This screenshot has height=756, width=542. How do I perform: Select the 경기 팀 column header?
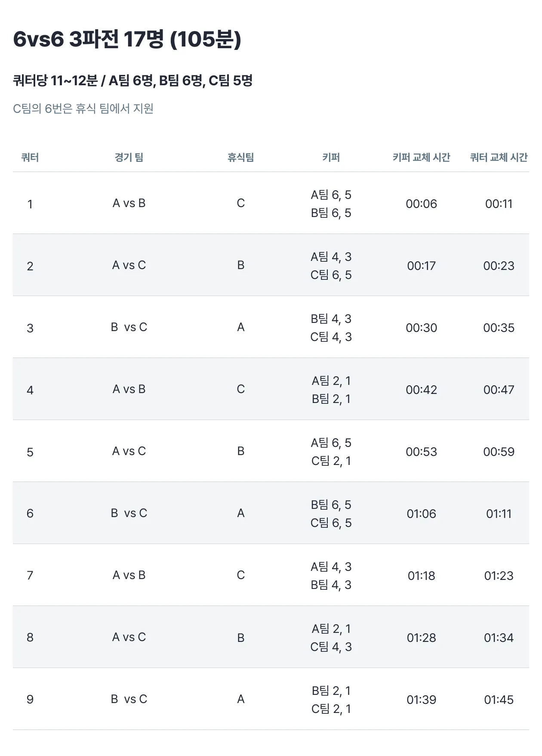tap(129, 158)
